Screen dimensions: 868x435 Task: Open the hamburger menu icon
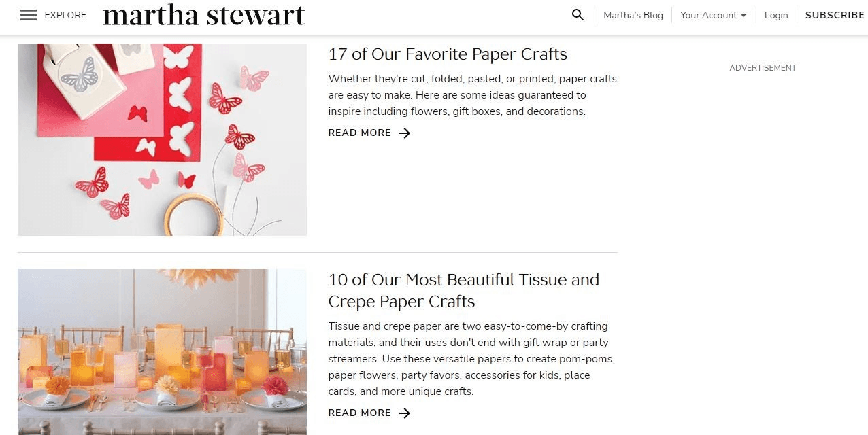pos(29,15)
